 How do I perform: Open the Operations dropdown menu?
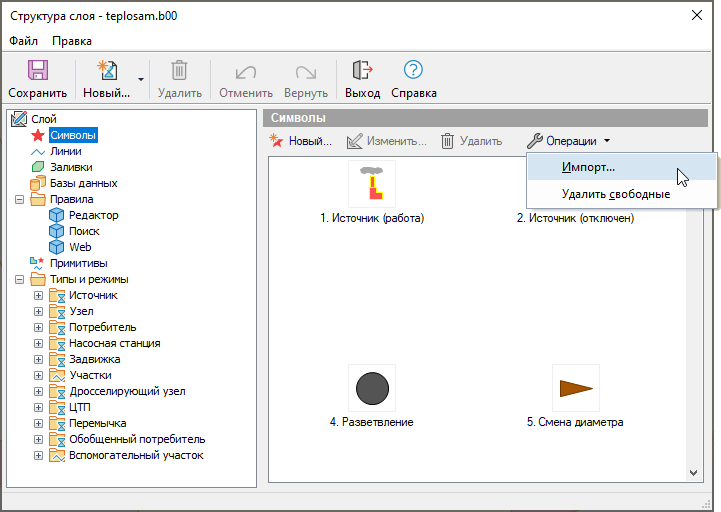568,141
